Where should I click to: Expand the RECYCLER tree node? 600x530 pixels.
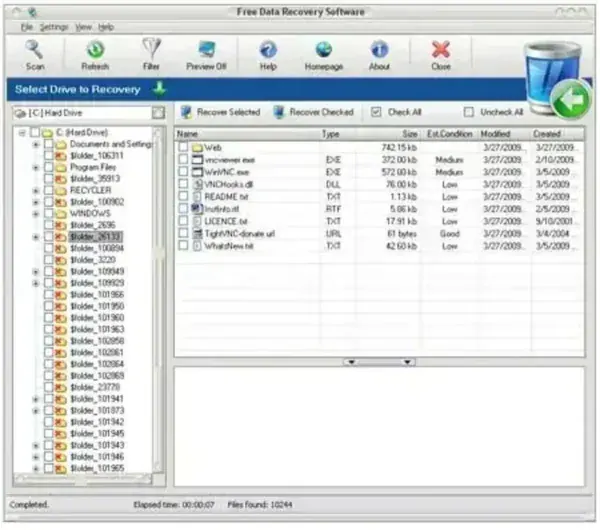pos(36,190)
